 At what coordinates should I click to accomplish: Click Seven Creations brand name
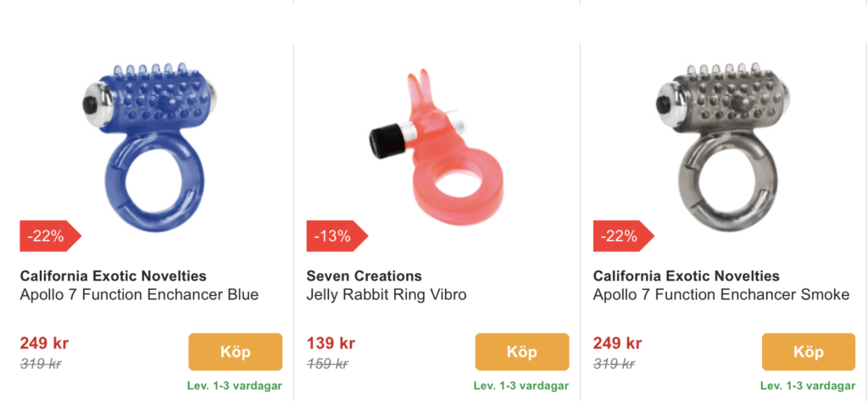pyautogui.click(x=364, y=276)
